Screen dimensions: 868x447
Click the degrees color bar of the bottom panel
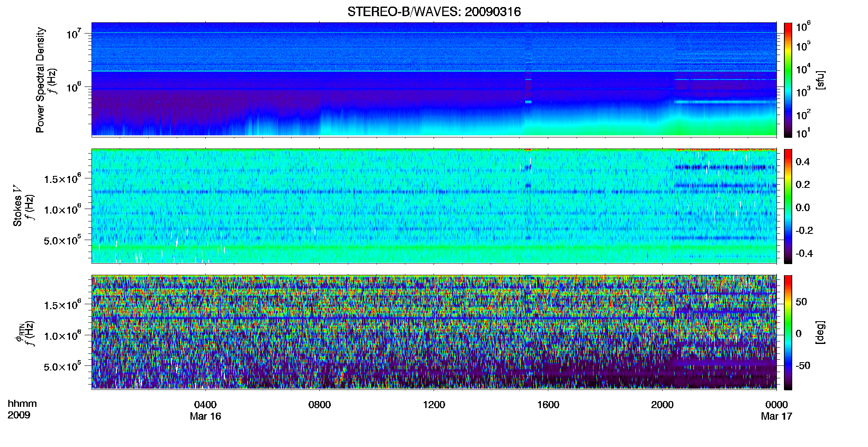[788, 332]
